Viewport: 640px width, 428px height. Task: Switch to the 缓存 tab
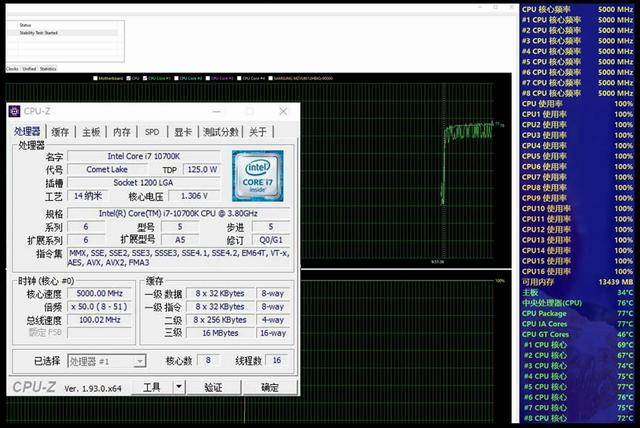60,132
